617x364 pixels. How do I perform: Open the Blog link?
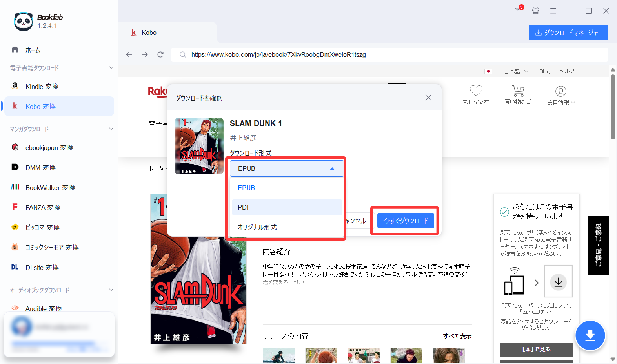click(544, 71)
